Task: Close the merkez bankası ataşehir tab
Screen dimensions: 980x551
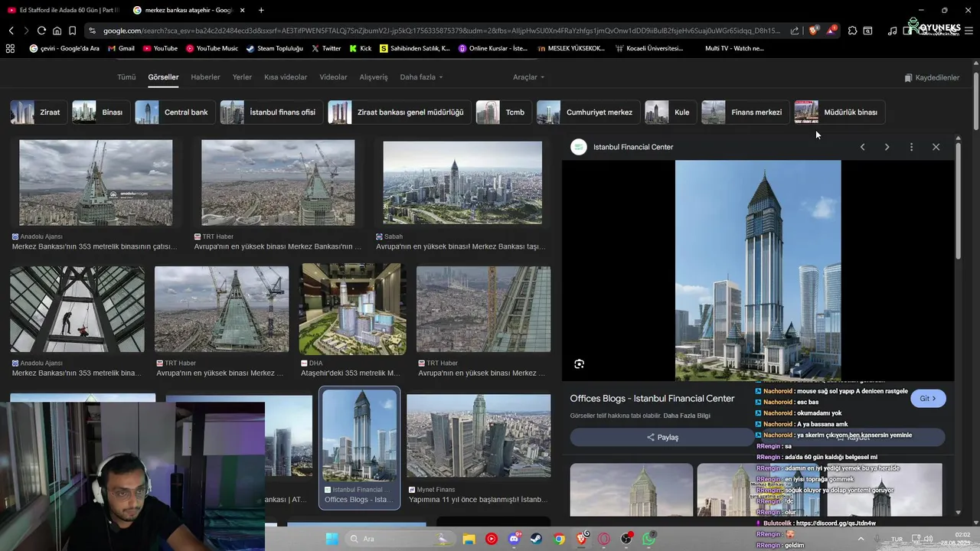Action: coord(243,10)
